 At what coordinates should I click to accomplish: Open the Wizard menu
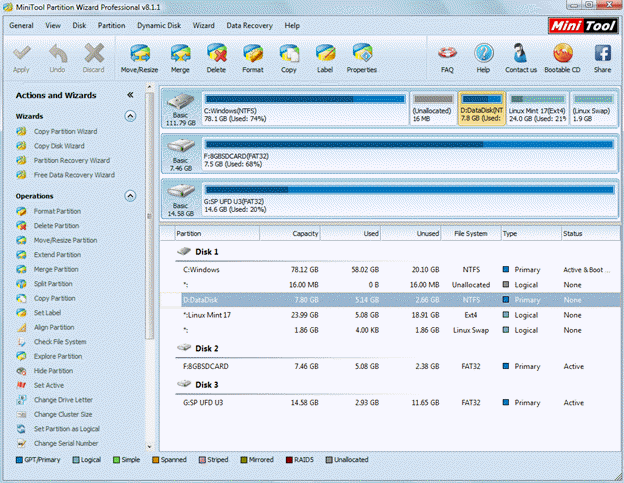[x=204, y=25]
